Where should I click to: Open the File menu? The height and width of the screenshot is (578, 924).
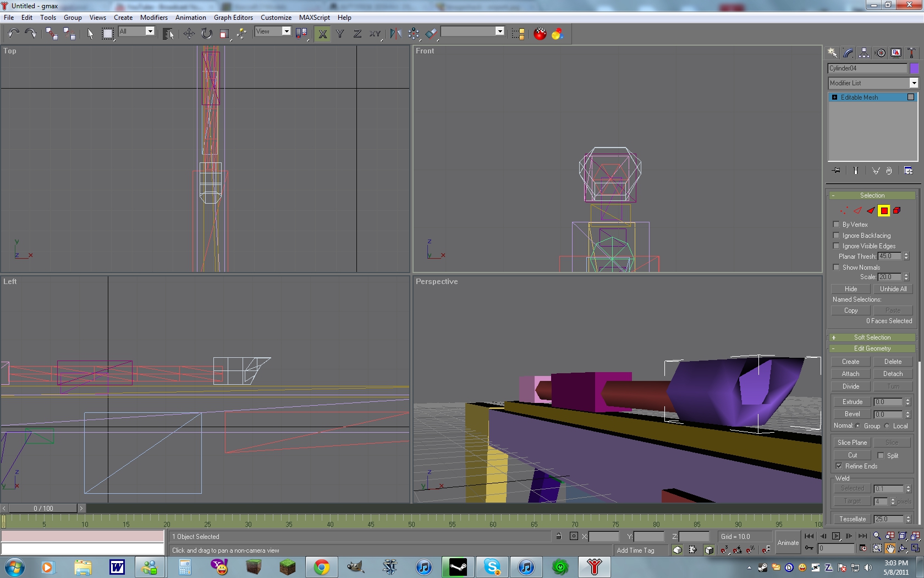coord(9,18)
